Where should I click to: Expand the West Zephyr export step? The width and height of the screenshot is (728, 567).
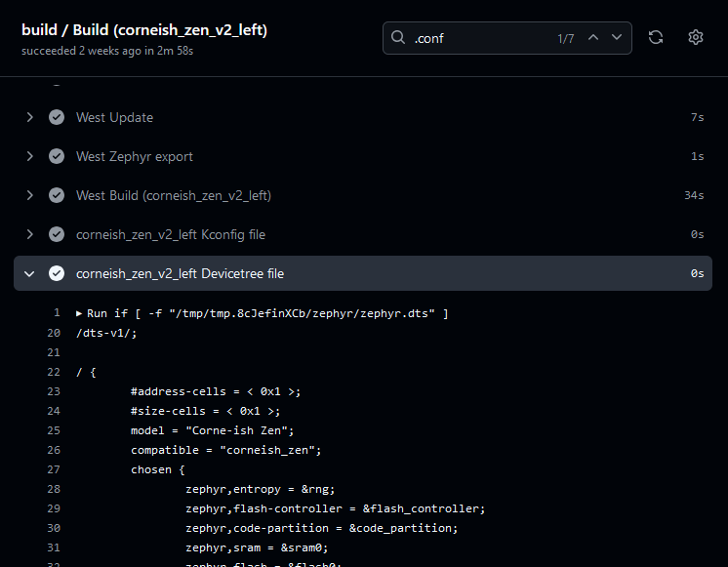29,156
